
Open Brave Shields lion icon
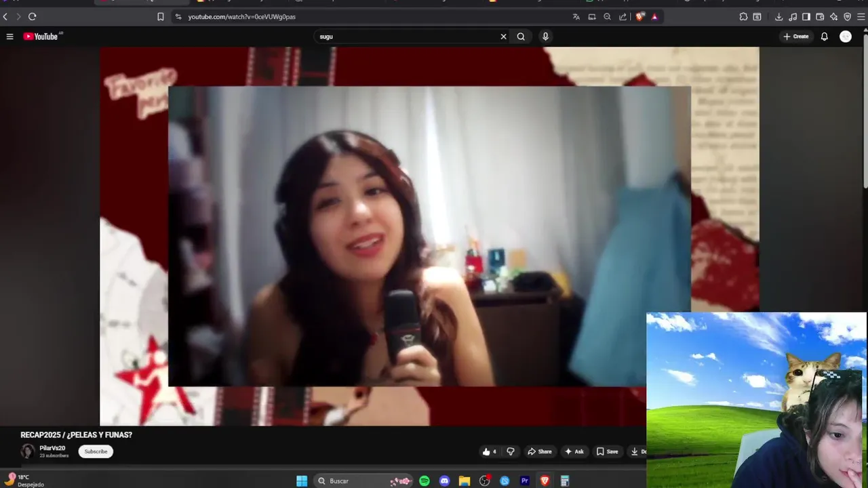(639, 16)
